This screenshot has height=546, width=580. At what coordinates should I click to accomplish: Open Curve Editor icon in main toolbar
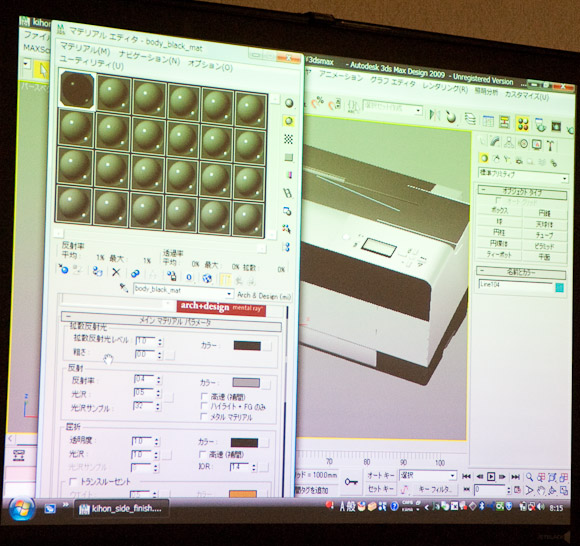488,121
